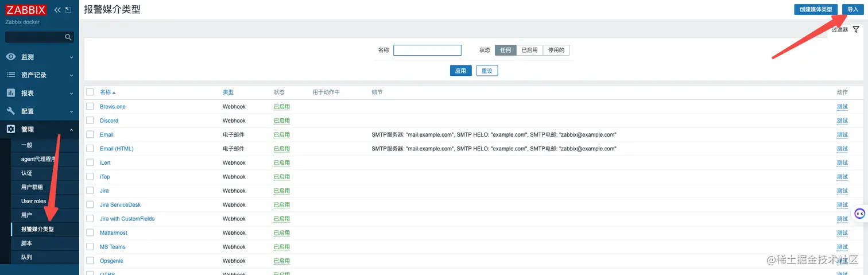Select 任何 status filter option
The width and height of the screenshot is (868, 275).
coord(505,50)
